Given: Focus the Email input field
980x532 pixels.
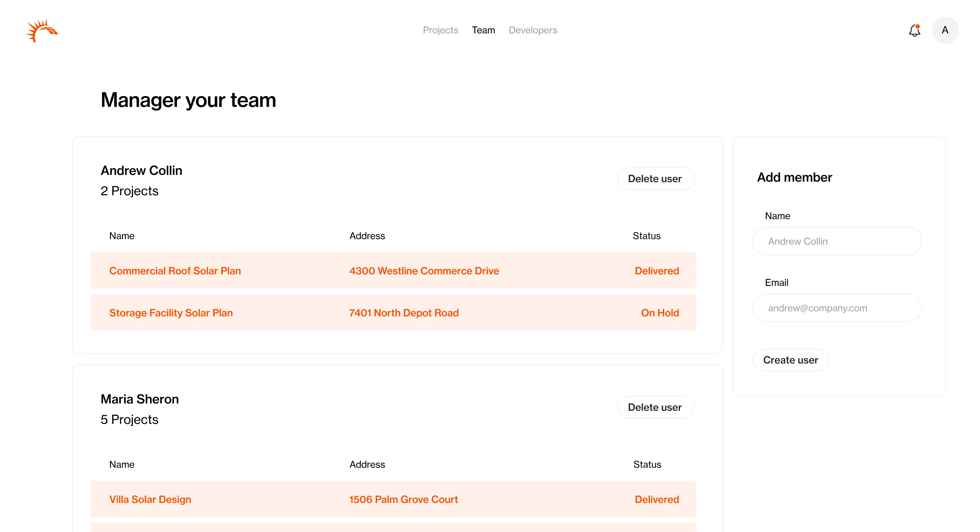Looking at the screenshot, I should click(x=836, y=308).
